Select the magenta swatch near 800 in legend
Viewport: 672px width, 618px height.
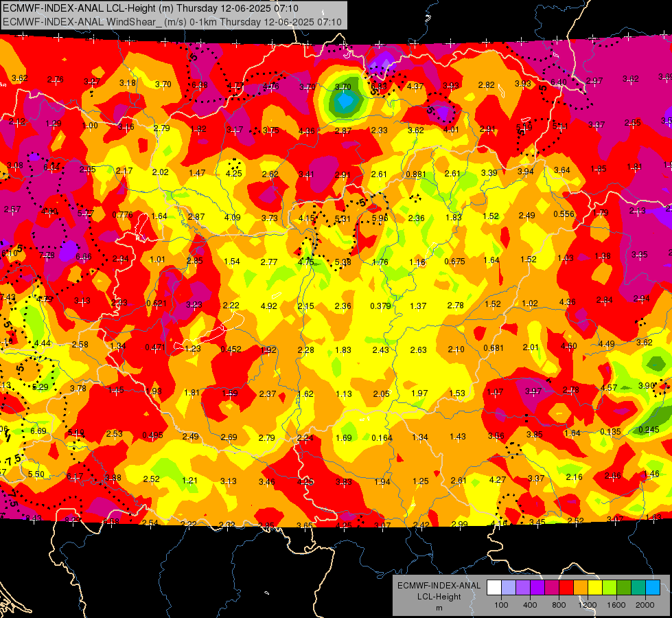click(552, 588)
